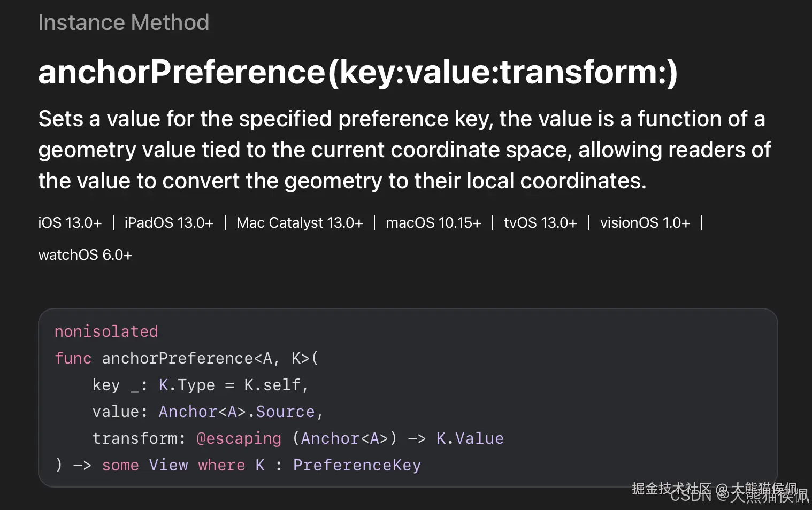The height and width of the screenshot is (510, 812).
Task: Click the @escaping attribute in the transform parameter
Action: coord(239,439)
